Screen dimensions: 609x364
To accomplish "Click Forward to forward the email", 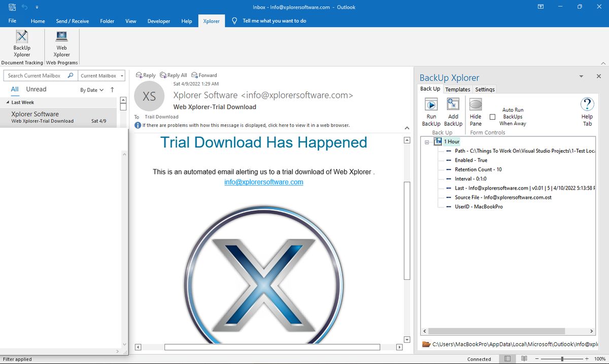I will point(204,75).
